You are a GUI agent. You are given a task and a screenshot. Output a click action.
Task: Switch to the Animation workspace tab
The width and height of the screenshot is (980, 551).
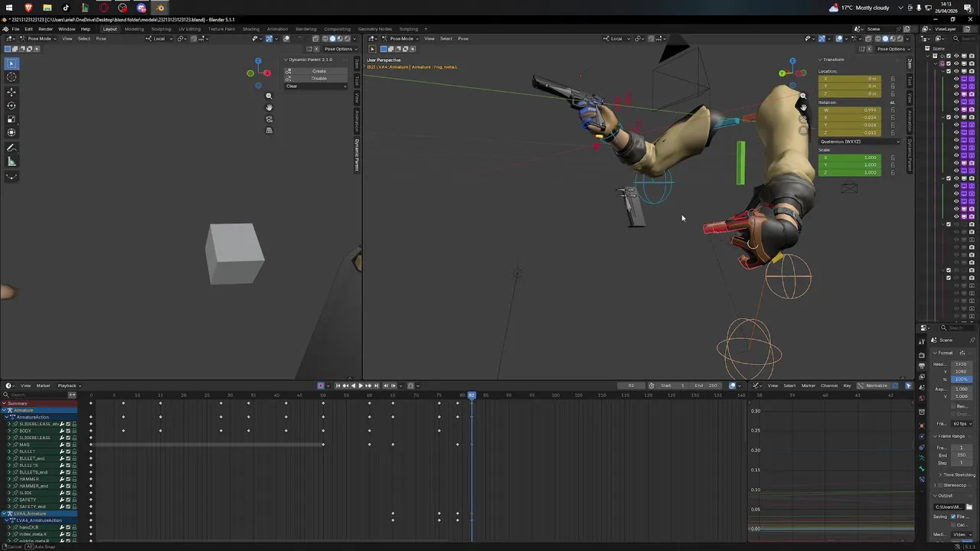click(x=277, y=29)
